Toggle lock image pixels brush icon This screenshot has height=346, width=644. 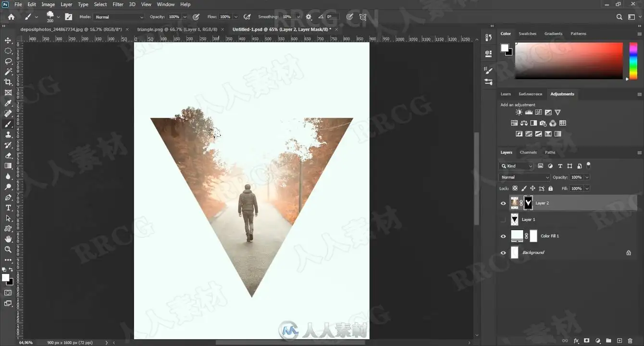point(524,188)
